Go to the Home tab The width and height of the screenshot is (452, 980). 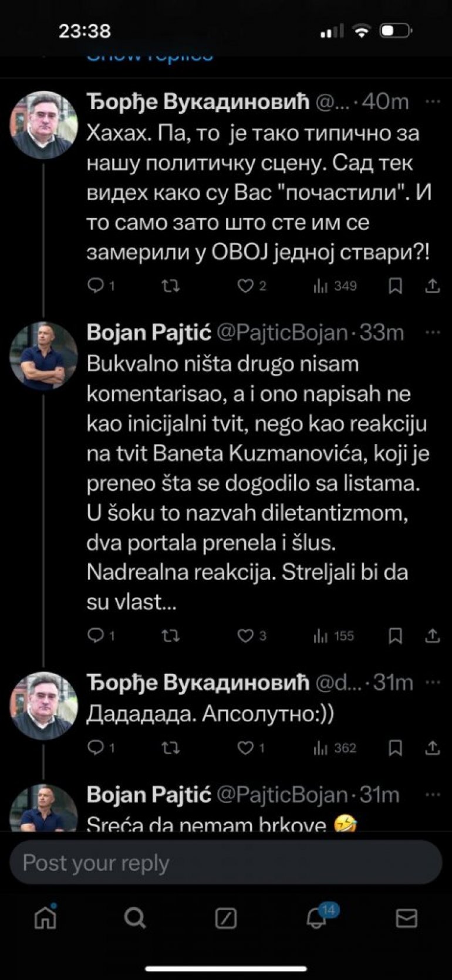click(x=45, y=918)
